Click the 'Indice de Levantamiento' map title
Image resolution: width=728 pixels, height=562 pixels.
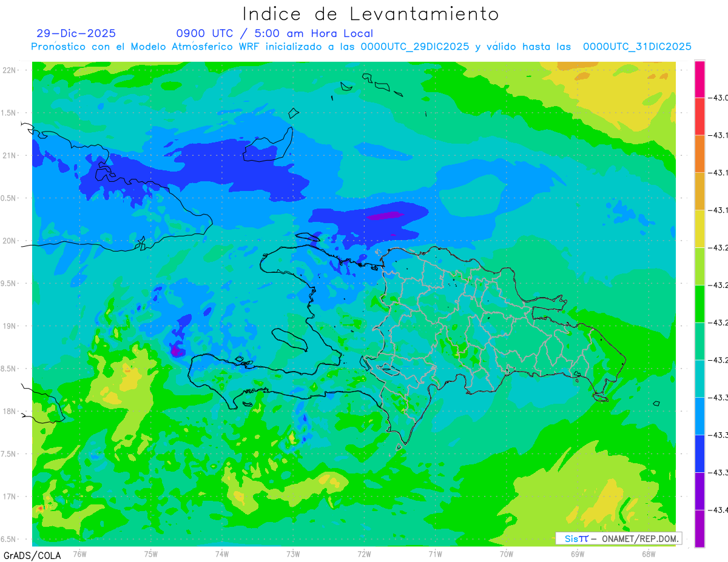pos(370,14)
